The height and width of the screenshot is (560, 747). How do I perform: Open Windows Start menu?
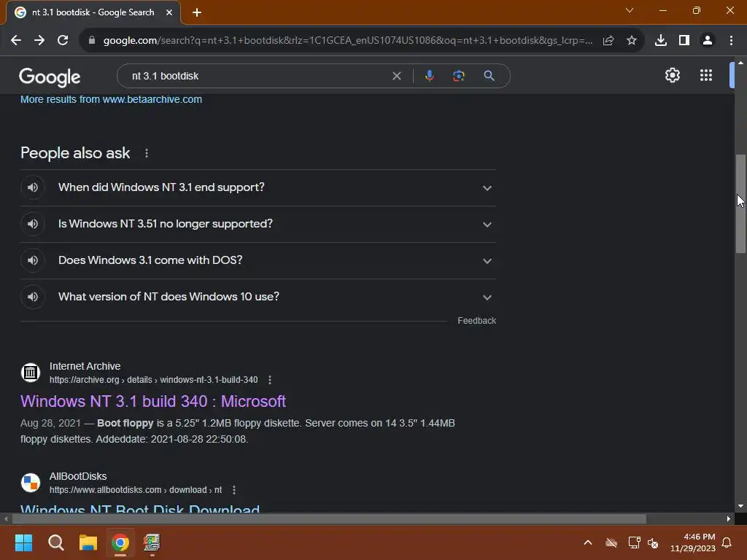point(23,542)
